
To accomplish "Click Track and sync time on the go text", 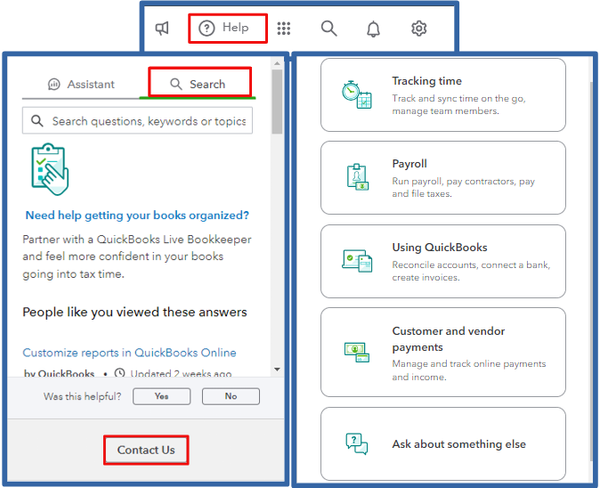I will [x=459, y=104].
